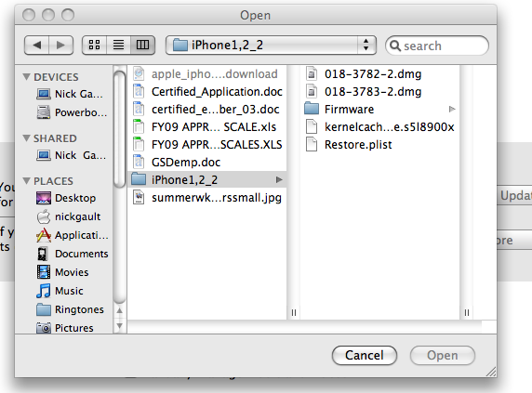The width and height of the screenshot is (532, 393).
Task: Open Movies in sidebar
Action: coord(62,272)
